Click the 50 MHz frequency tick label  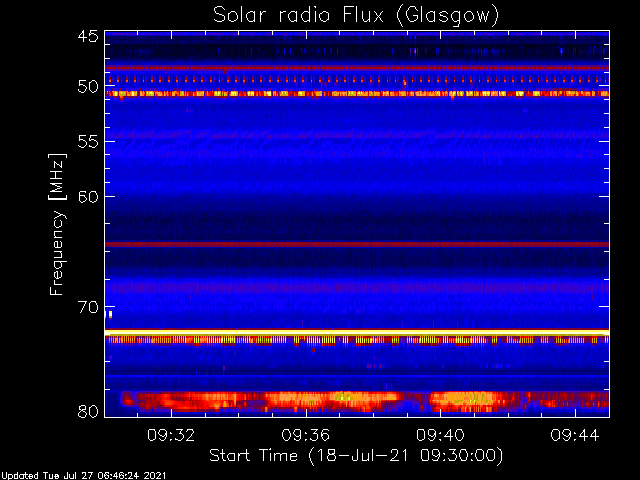pyautogui.click(x=88, y=87)
